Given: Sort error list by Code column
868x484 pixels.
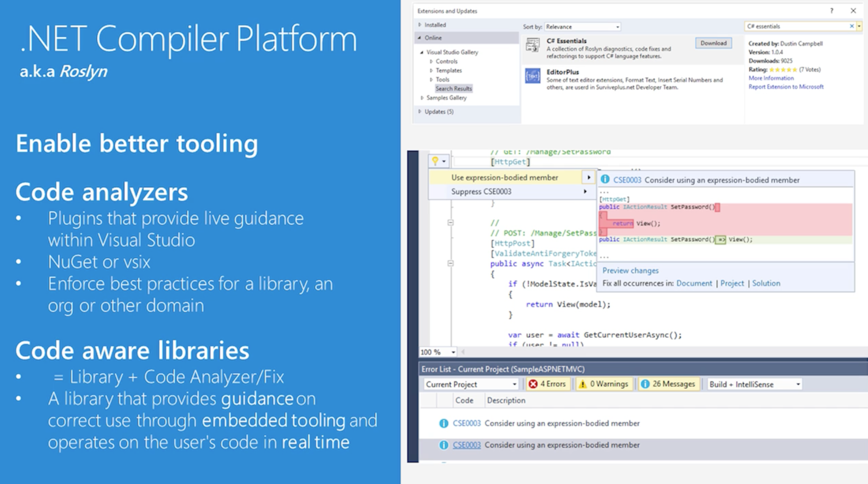Looking at the screenshot, I should [464, 400].
